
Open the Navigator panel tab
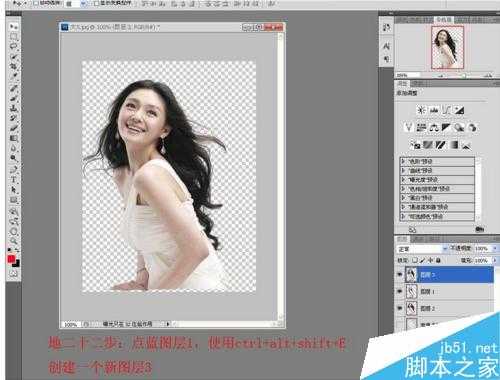(x=444, y=20)
